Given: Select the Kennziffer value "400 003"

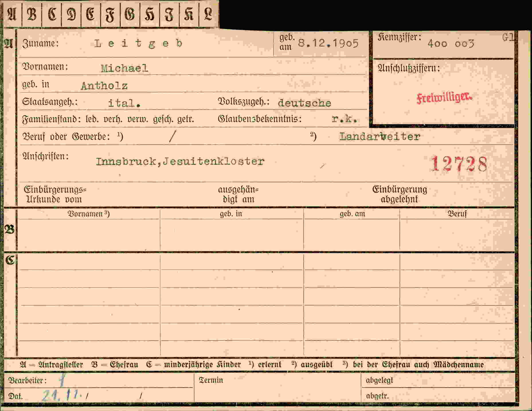Looking at the screenshot, I should (451, 44).
